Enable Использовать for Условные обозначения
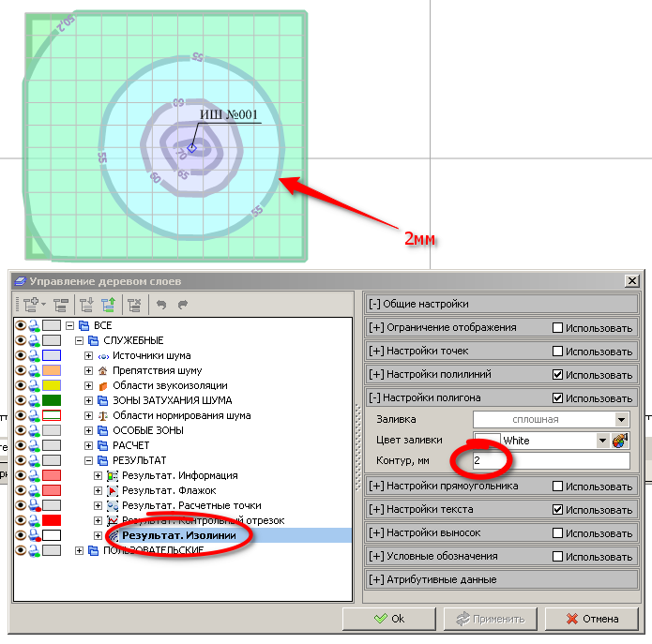652x644 pixels. tap(558, 556)
